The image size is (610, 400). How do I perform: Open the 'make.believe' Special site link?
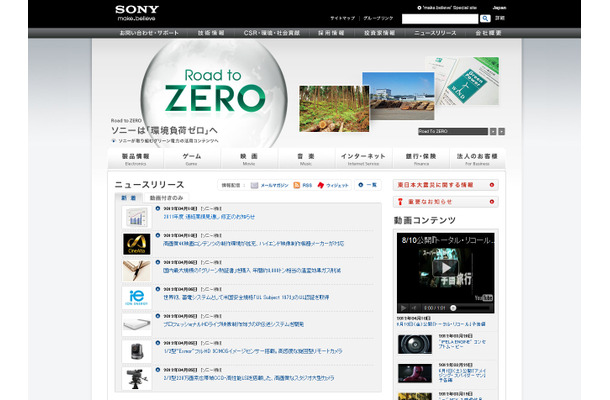click(447, 8)
